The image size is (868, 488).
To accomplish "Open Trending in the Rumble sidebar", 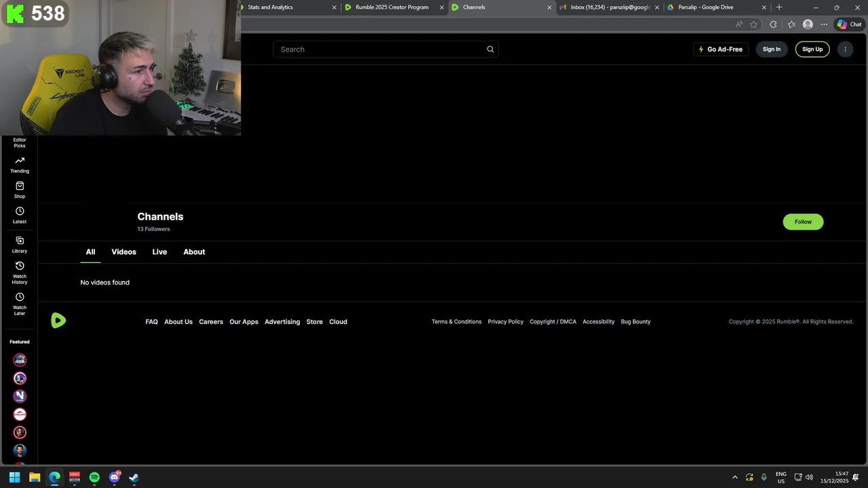I will tap(20, 165).
